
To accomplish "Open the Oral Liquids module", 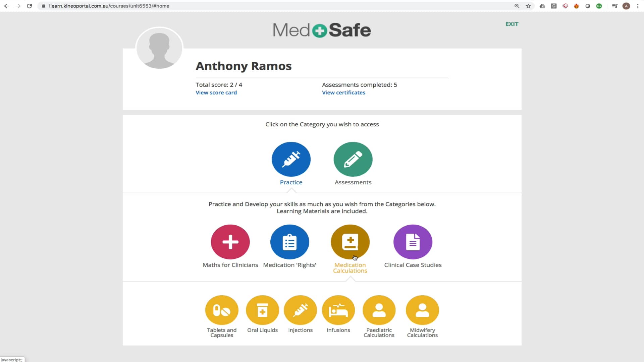I will [x=262, y=310].
